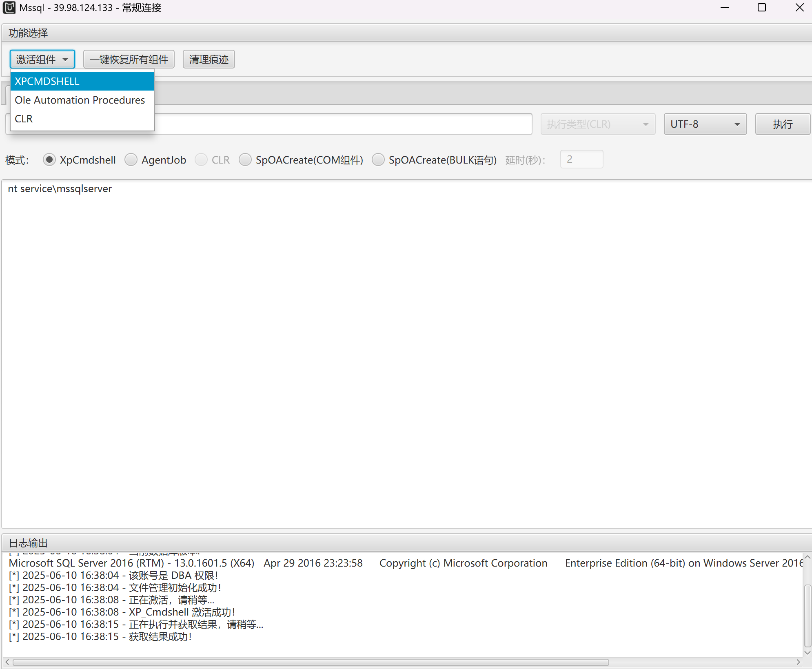Select the AgentJob mode radio button

pos(131,160)
